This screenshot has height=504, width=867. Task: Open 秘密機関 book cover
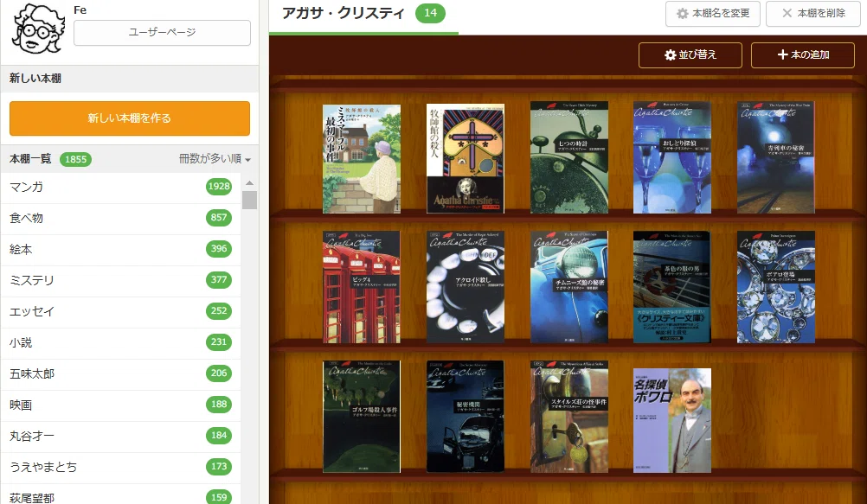pyautogui.click(x=466, y=417)
